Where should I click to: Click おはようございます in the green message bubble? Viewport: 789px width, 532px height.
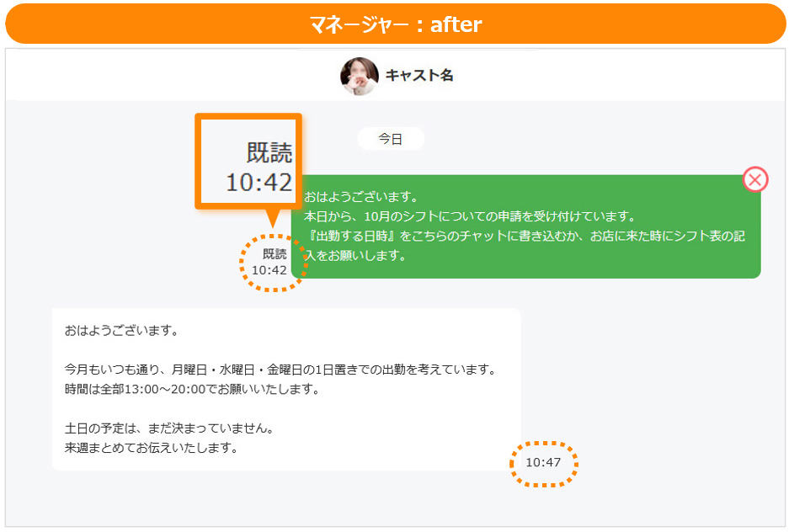coord(360,197)
